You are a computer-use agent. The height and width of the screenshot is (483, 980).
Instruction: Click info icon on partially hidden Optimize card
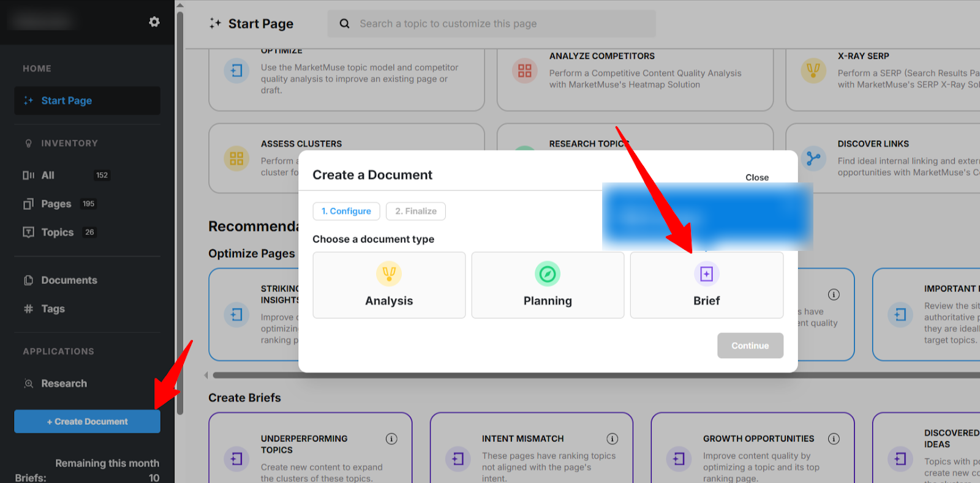(834, 294)
